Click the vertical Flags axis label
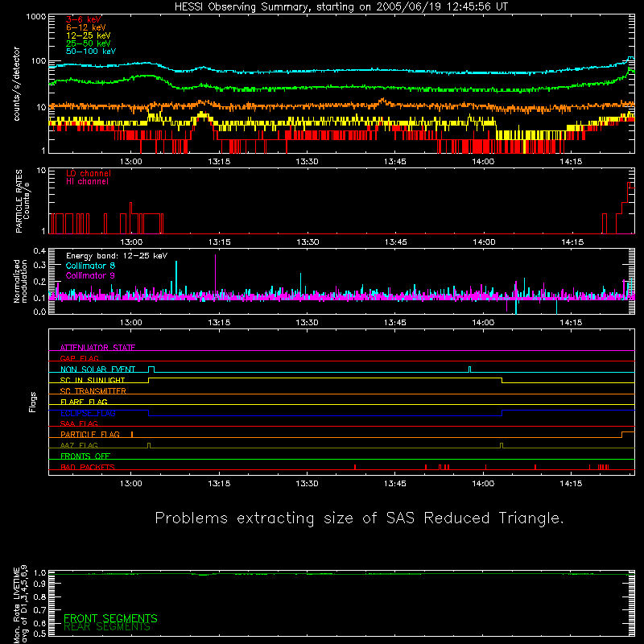This screenshot has height=644, width=644. tap(32, 402)
